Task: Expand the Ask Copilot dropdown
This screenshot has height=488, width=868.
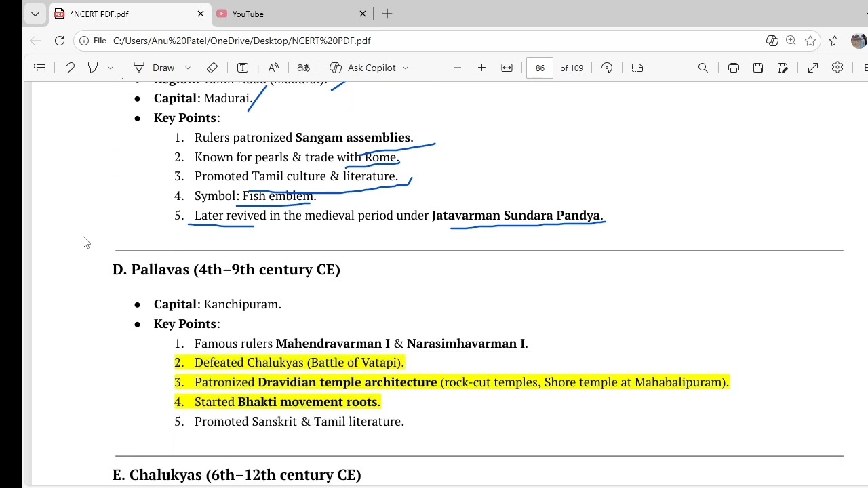Action: [x=406, y=68]
